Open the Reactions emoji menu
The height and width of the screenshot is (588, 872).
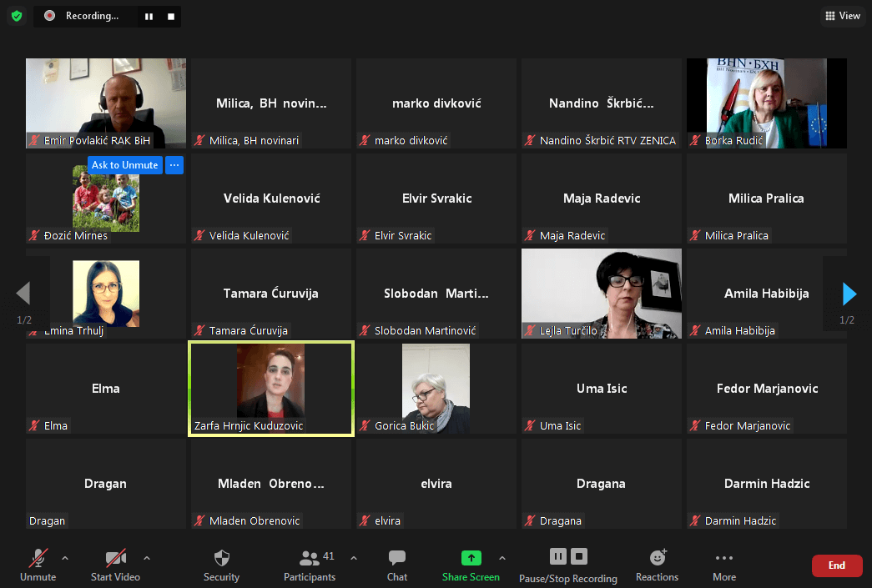point(658,564)
